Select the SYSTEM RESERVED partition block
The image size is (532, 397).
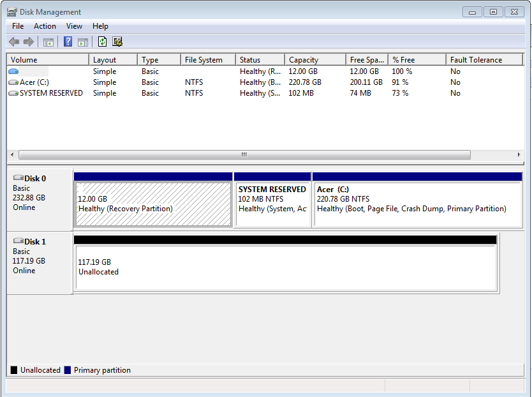coord(272,204)
